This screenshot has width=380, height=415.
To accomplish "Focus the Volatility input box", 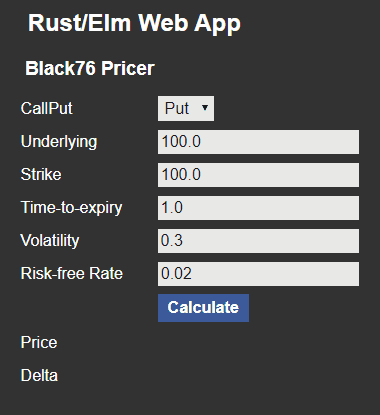I will tap(258, 241).
